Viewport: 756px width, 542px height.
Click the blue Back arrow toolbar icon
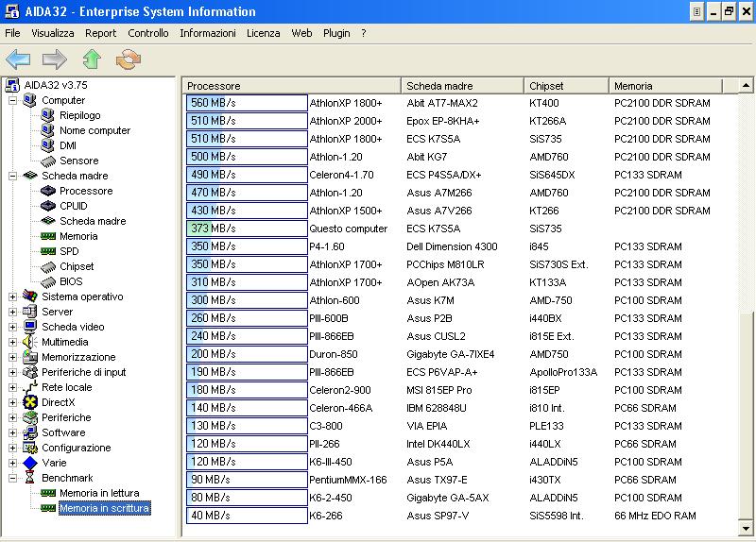[18, 59]
